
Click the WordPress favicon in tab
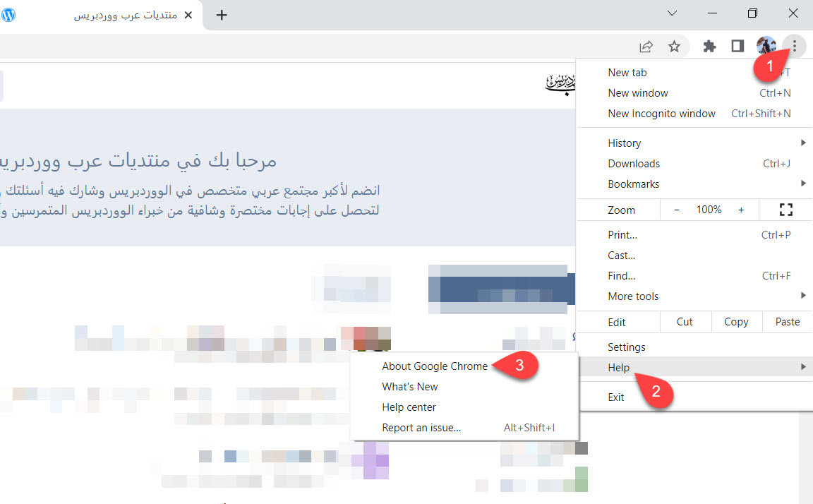(x=8, y=15)
